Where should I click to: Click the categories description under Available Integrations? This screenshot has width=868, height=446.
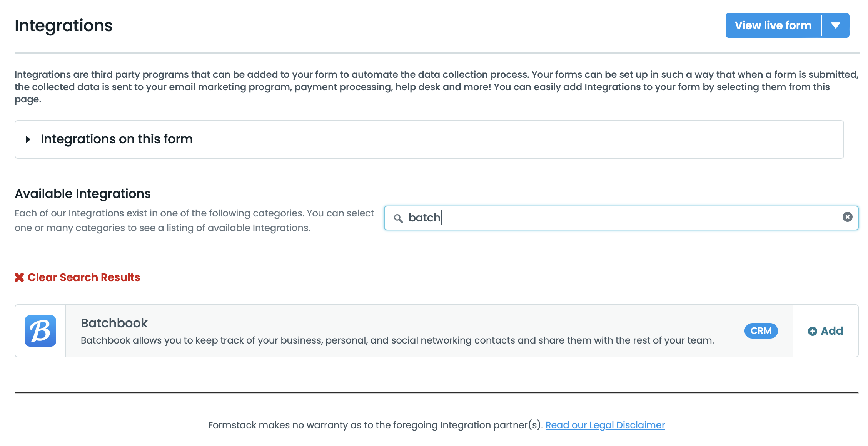click(194, 220)
